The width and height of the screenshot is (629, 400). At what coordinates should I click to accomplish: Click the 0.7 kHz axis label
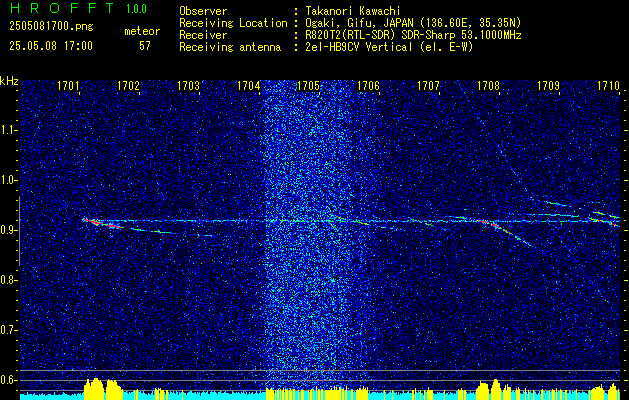click(9, 330)
